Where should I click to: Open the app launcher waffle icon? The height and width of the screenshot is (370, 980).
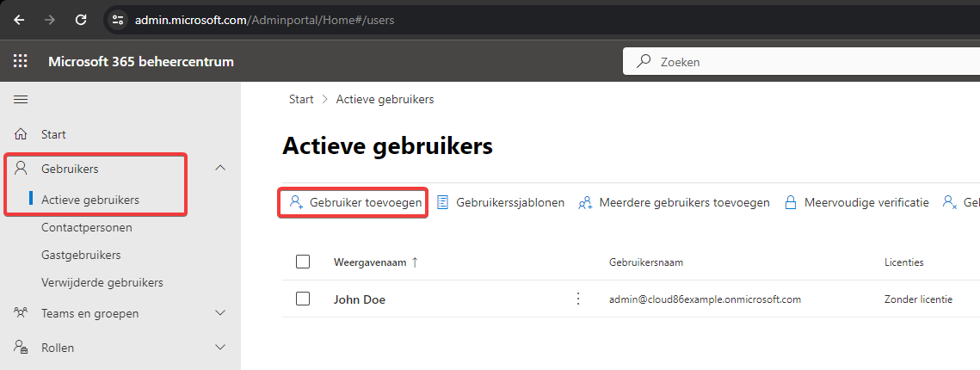point(21,61)
